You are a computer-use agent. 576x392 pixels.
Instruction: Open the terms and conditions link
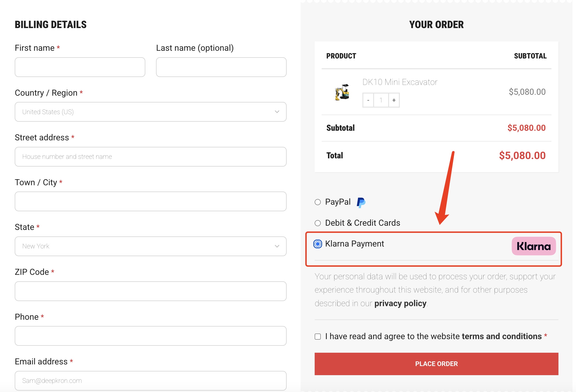[501, 336]
